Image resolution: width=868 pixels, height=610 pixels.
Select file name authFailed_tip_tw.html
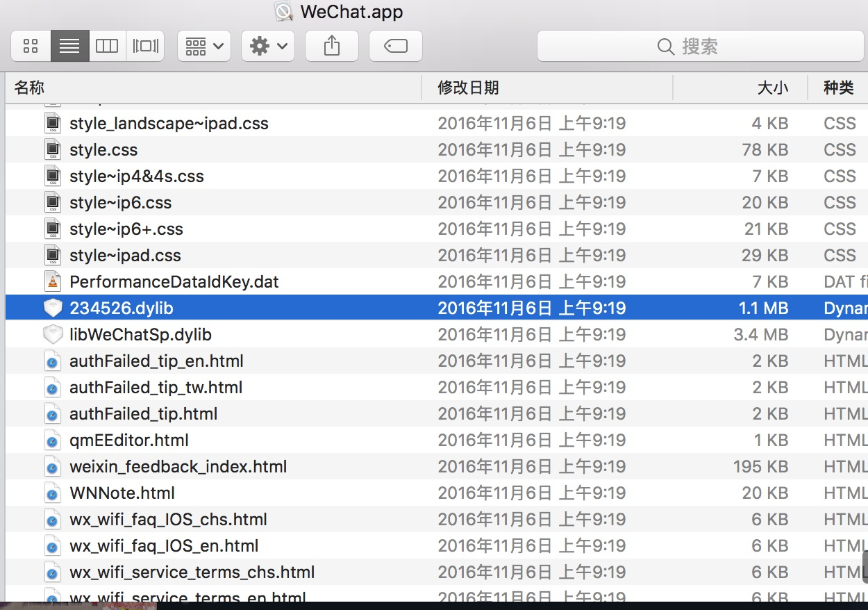click(156, 388)
